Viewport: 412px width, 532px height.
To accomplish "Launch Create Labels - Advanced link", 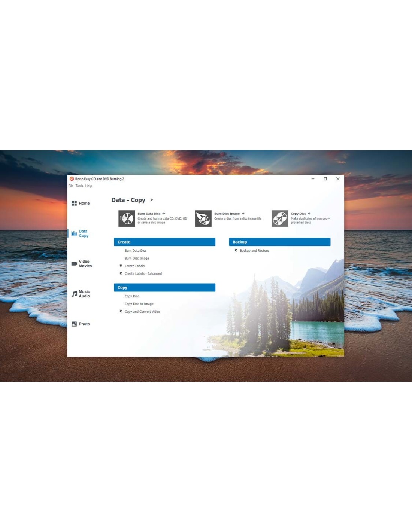I will click(143, 273).
